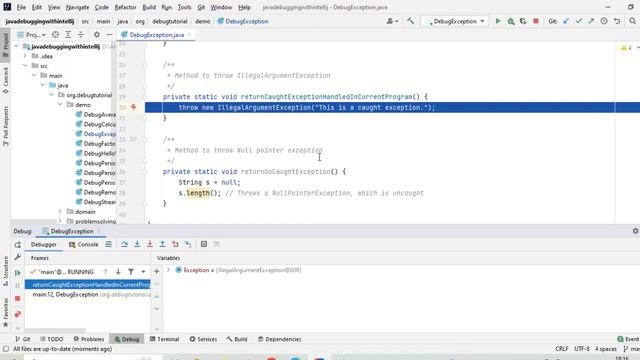Run DebugException with the green play icon
Screen dimensions: 640x360
[498, 21]
